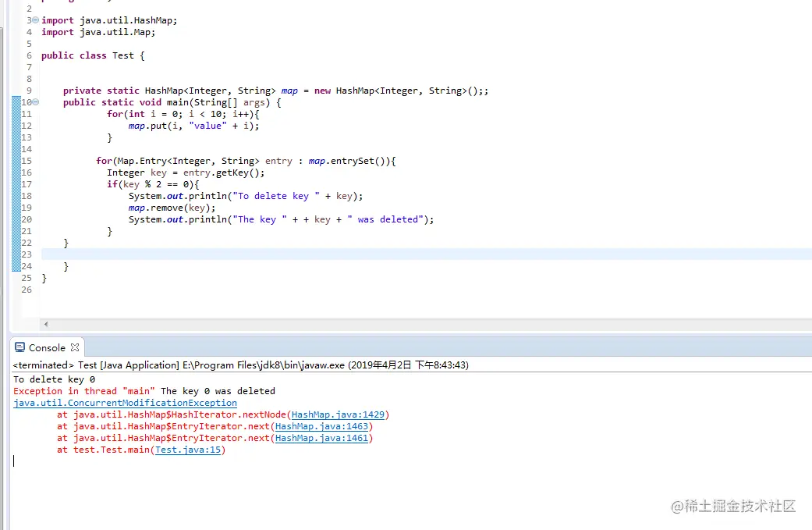Collapse the main method fold at line 10

35,102
